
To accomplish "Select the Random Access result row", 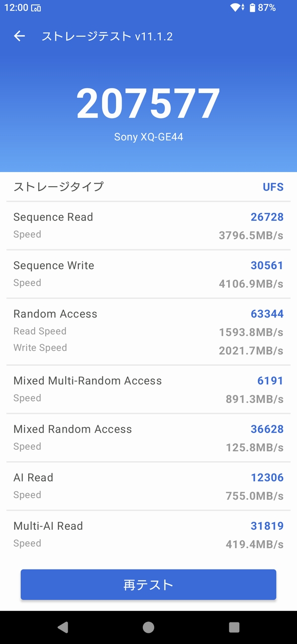I will pyautogui.click(x=148, y=331).
